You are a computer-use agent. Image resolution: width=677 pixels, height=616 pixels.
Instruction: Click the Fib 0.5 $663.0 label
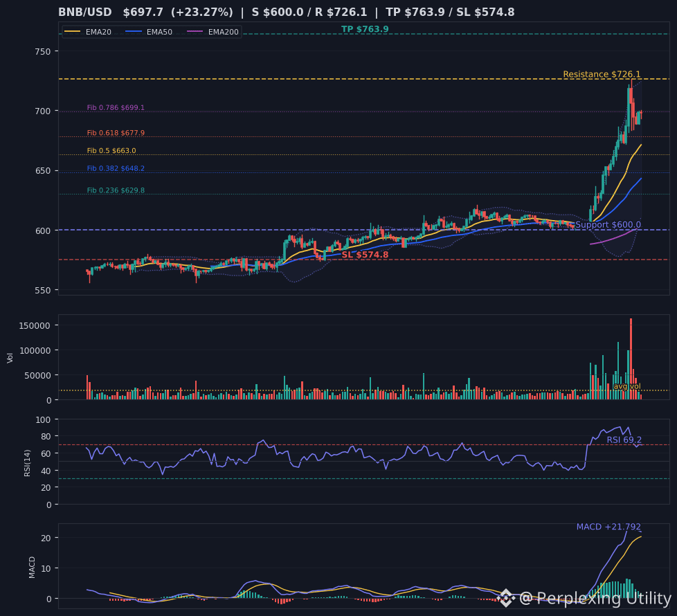(111, 151)
